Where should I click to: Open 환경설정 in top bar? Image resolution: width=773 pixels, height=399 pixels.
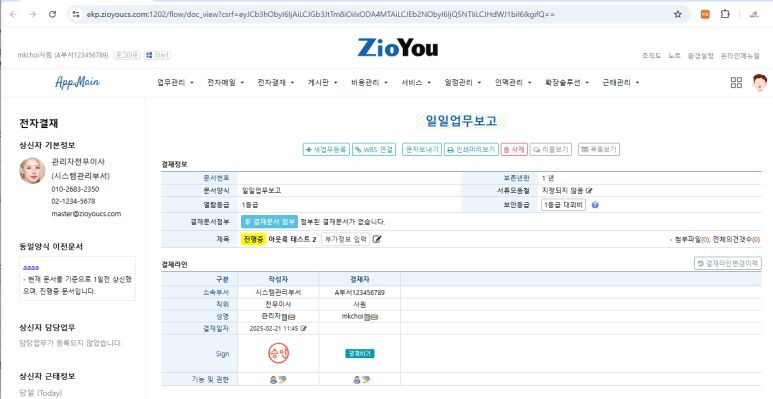[x=701, y=56]
